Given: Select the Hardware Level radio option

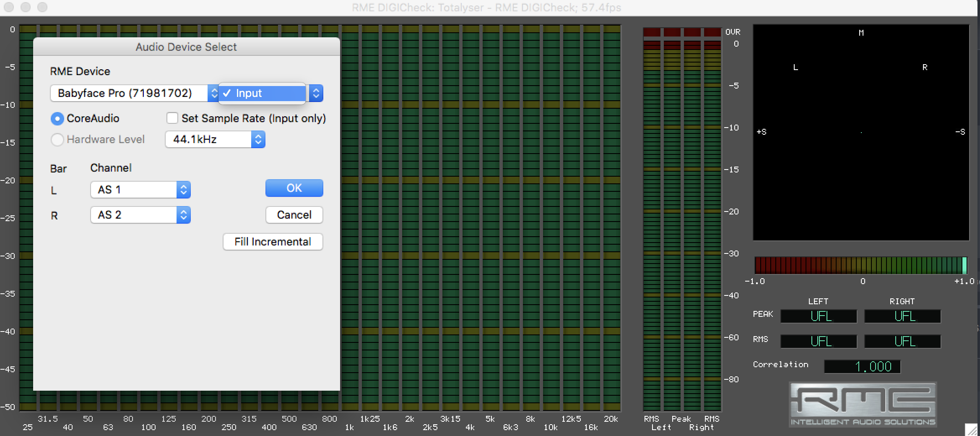Looking at the screenshot, I should [57, 139].
